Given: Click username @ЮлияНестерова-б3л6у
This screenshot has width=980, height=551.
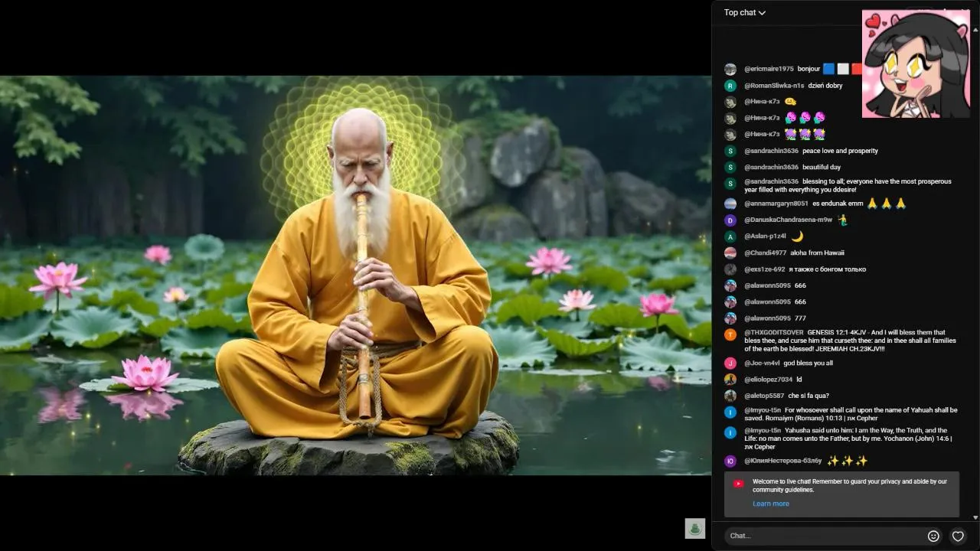Looking at the screenshot, I should click(x=782, y=461).
